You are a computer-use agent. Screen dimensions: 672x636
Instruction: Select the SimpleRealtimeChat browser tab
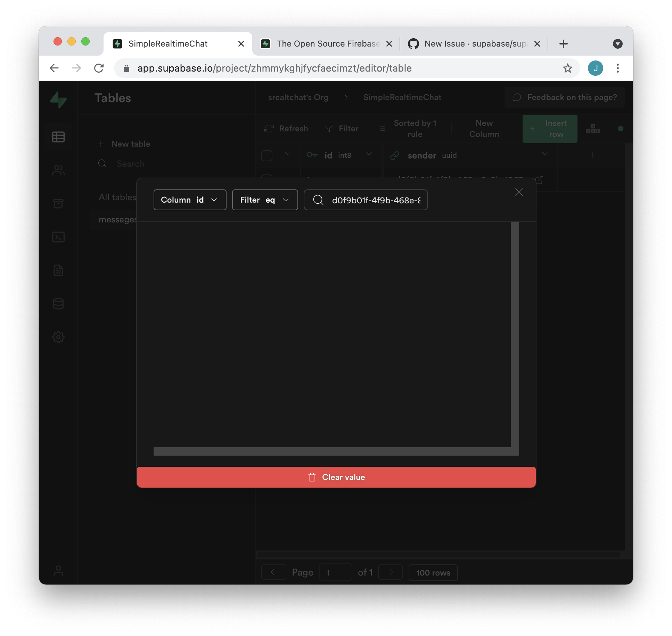tap(178, 44)
